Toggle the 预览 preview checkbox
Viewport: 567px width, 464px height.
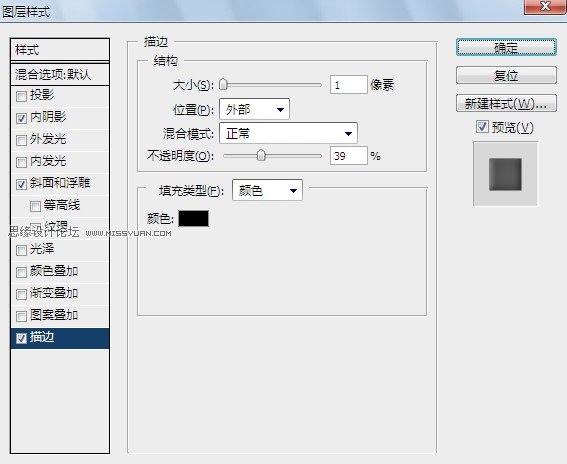[x=482, y=127]
